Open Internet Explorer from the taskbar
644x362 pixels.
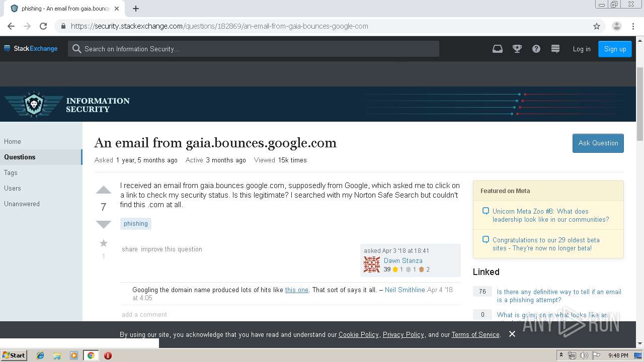point(40,355)
